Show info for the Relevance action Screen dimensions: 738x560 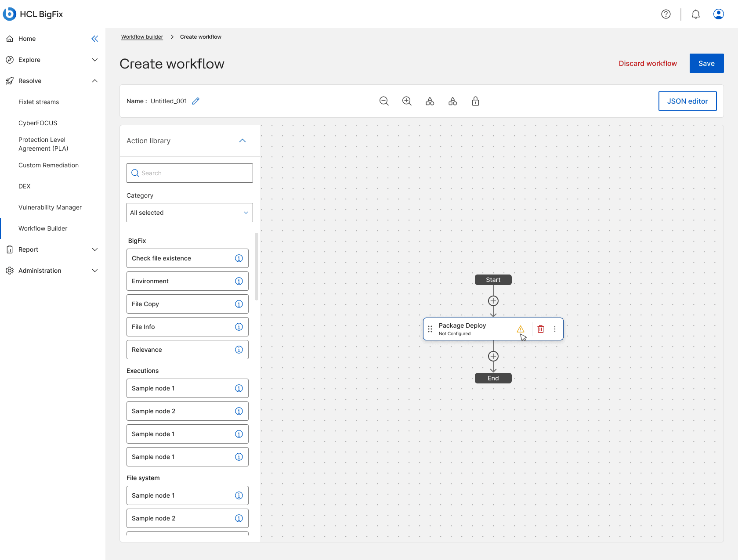(239, 350)
